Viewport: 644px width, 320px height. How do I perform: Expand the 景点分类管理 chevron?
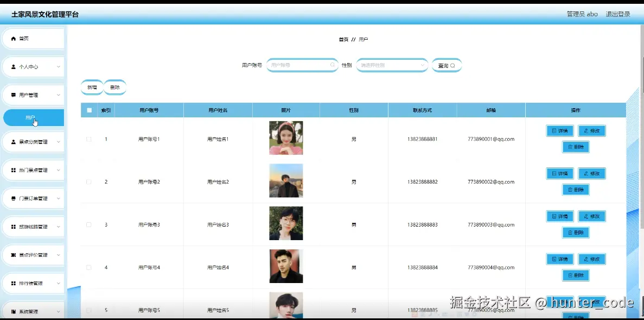(x=58, y=142)
